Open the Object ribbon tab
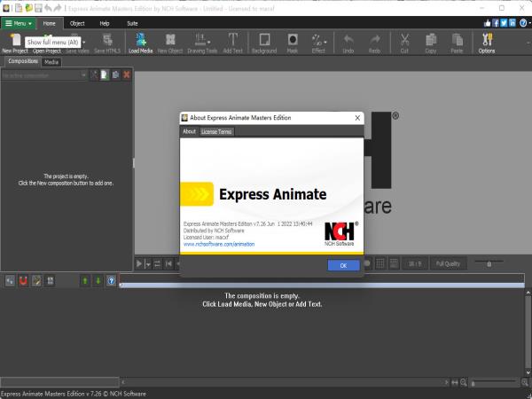 point(77,23)
